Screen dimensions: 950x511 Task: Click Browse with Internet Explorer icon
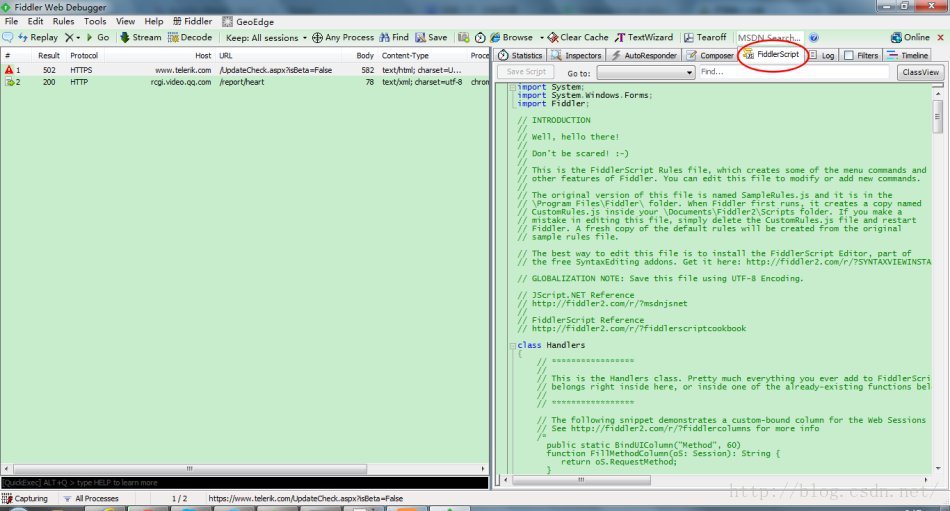511,38
